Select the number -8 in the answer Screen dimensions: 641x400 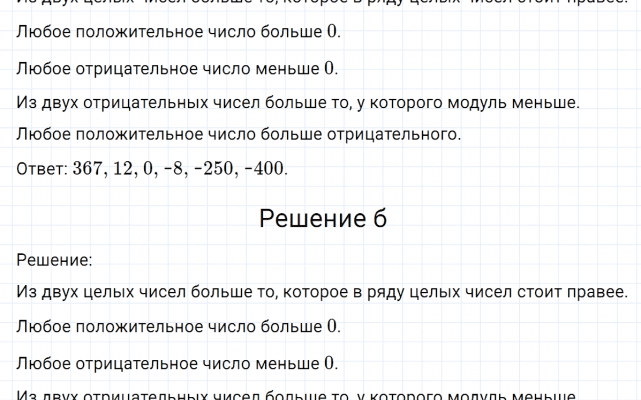(x=181, y=168)
